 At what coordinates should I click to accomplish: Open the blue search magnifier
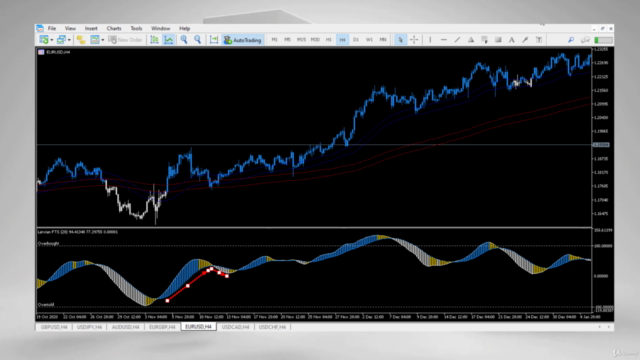[x=571, y=40]
